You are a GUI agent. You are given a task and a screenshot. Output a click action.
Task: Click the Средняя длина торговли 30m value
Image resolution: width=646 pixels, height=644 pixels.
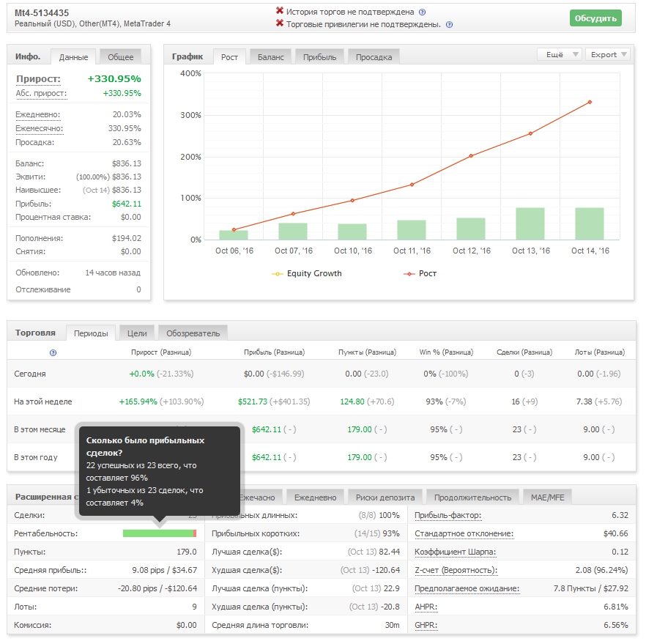(393, 625)
